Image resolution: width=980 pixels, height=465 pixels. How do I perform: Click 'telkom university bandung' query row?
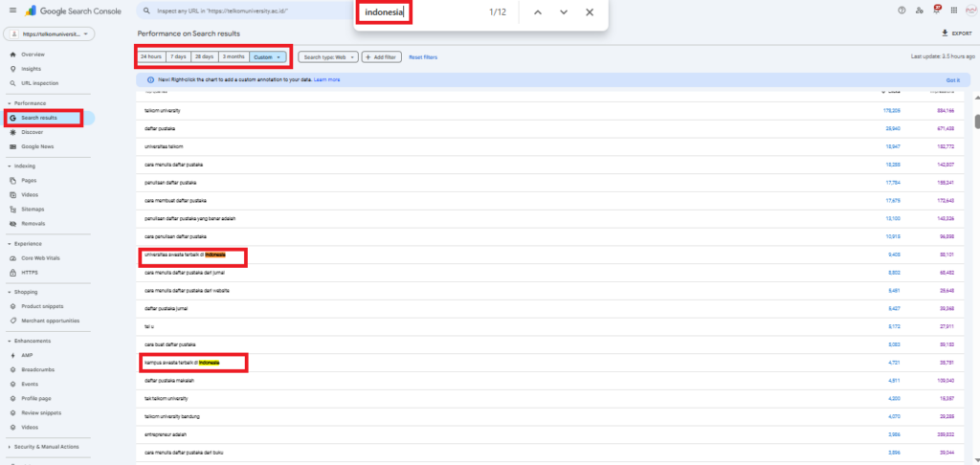click(551, 417)
